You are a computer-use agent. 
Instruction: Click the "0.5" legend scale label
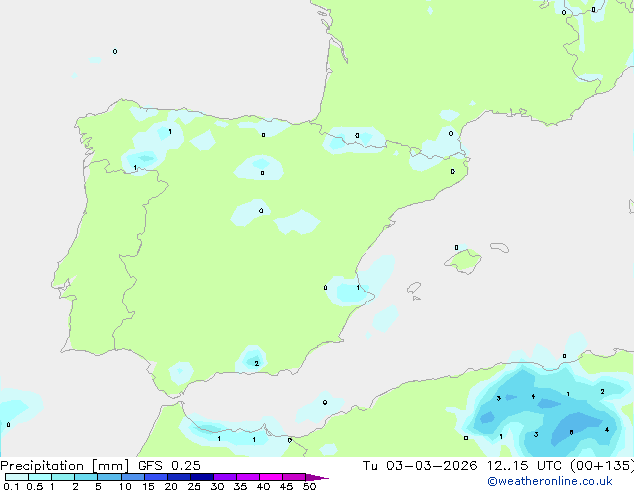click(34, 486)
